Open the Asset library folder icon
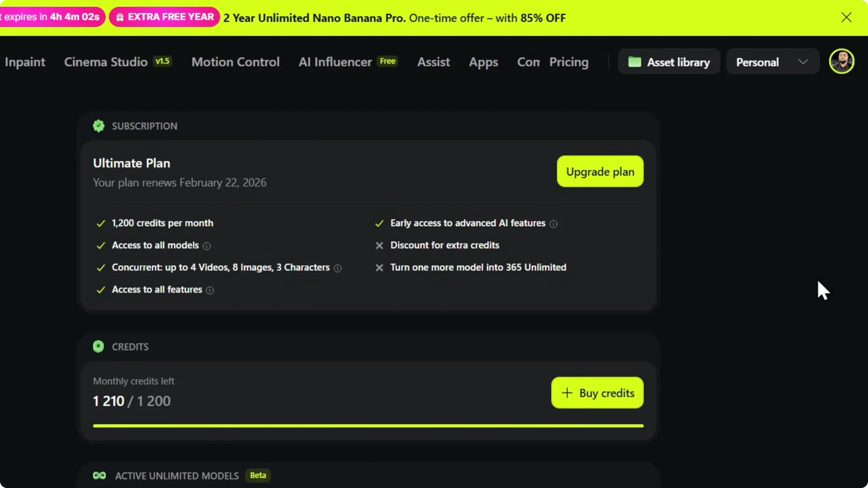Screen dimensions: 868x488 (635, 62)
